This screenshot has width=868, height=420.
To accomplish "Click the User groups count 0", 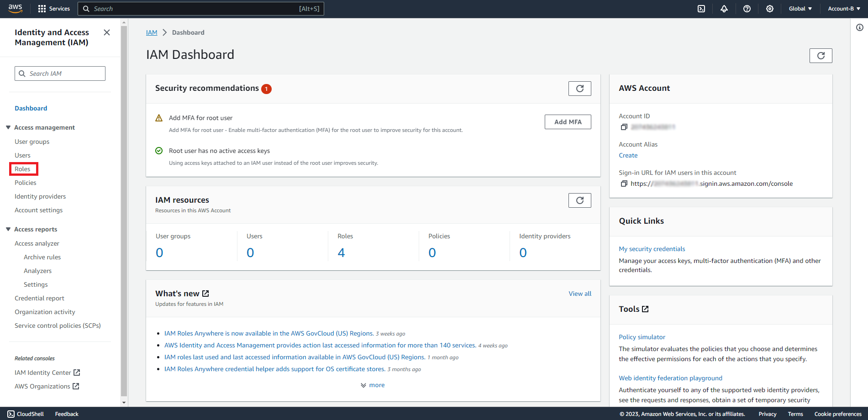I will 159,252.
